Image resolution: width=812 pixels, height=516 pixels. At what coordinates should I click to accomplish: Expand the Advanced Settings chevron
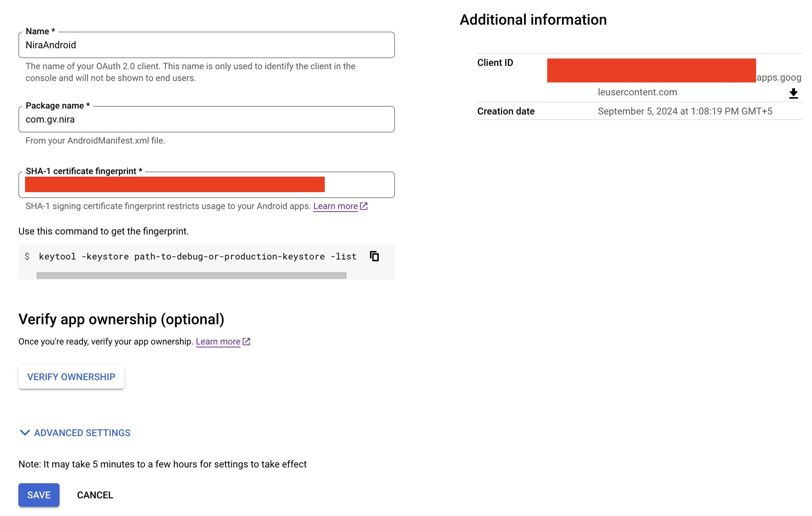tap(25, 433)
